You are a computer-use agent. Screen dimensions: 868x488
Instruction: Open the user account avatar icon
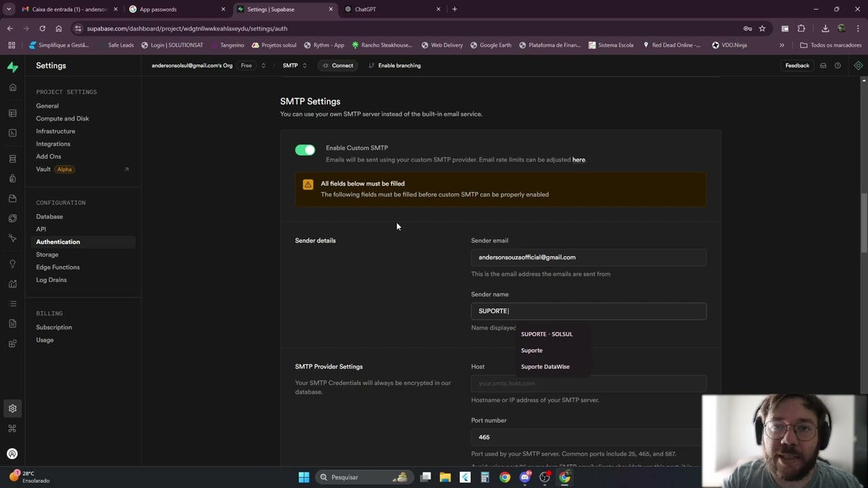pyautogui.click(x=12, y=454)
